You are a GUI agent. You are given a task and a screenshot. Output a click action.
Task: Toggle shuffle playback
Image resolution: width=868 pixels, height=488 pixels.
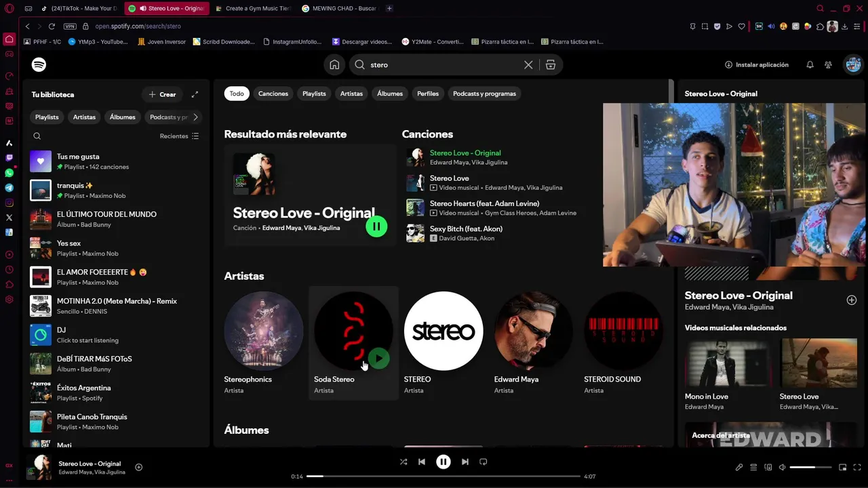[x=403, y=462]
